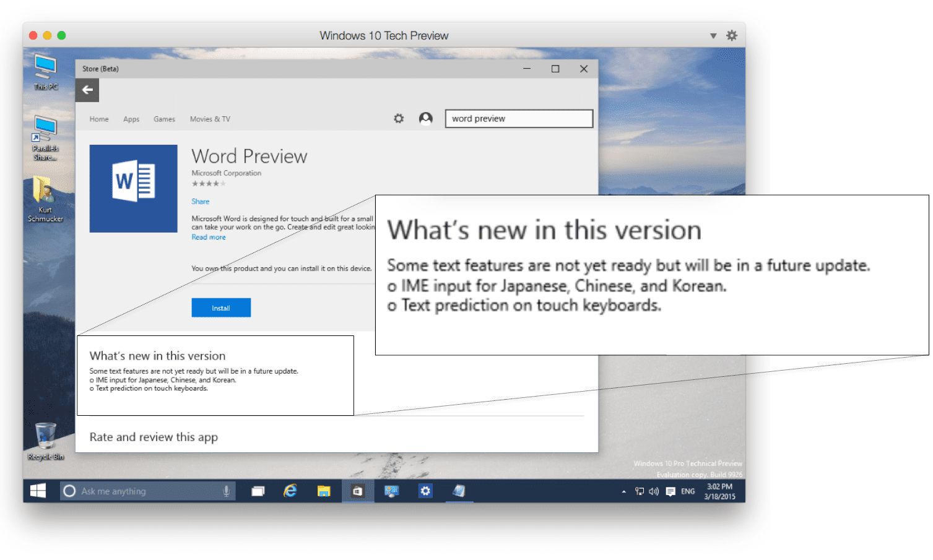
Task: Open the rightmost running app taskbar icon
Action: [x=459, y=491]
